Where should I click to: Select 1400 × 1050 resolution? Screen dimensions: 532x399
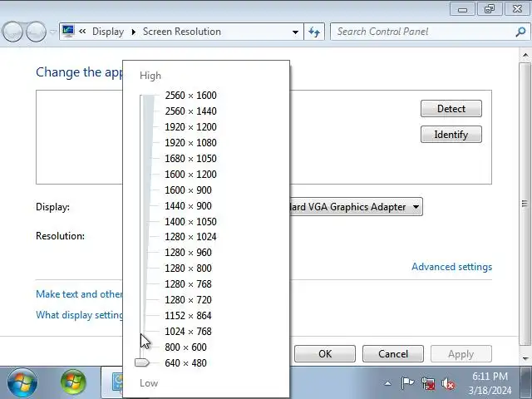(190, 222)
